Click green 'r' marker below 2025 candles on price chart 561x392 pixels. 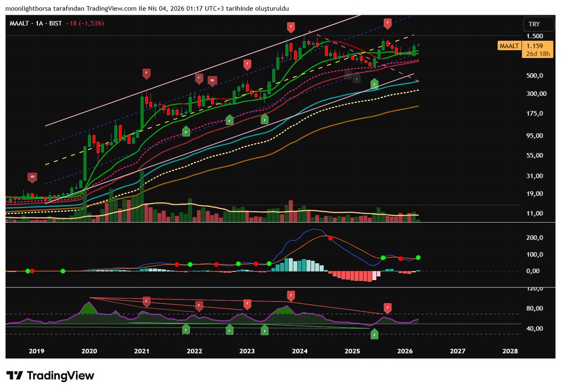click(374, 84)
